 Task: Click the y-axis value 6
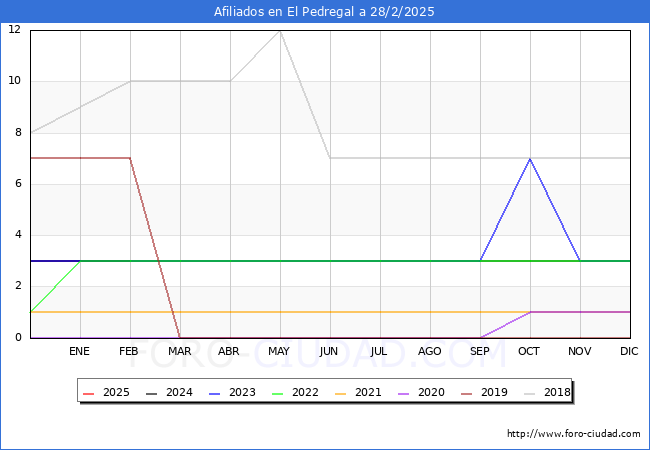tap(18, 184)
